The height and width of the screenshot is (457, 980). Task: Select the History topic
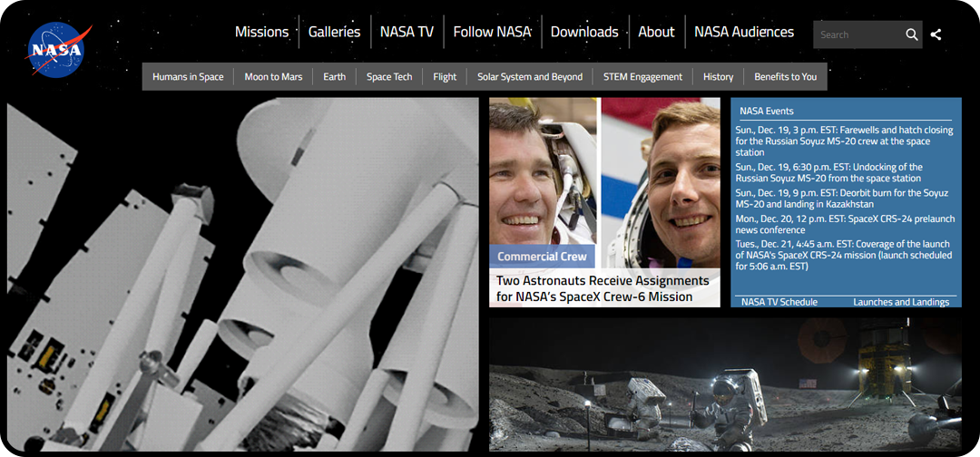718,77
